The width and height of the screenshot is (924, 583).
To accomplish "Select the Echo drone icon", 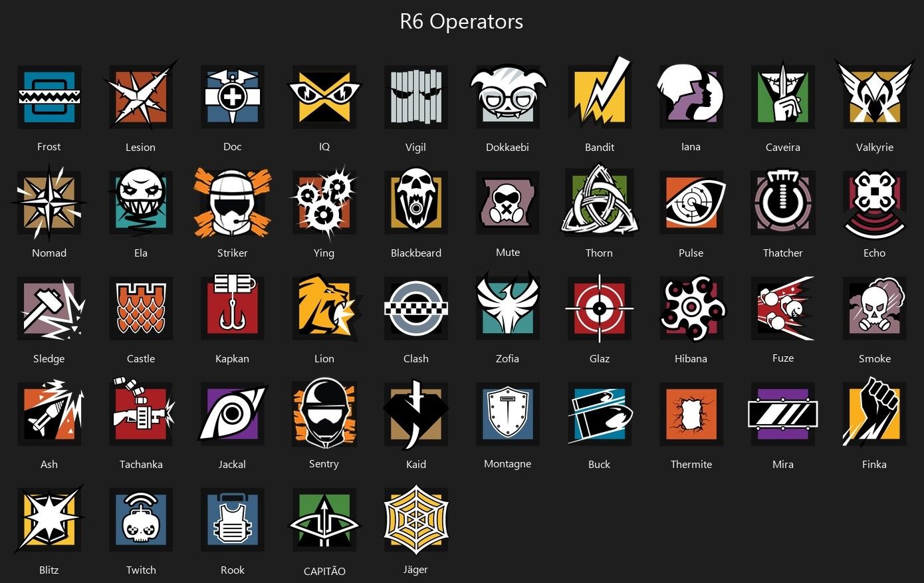I will [874, 203].
